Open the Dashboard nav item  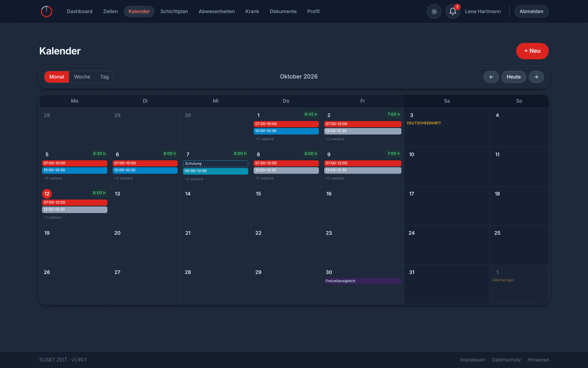tap(80, 11)
